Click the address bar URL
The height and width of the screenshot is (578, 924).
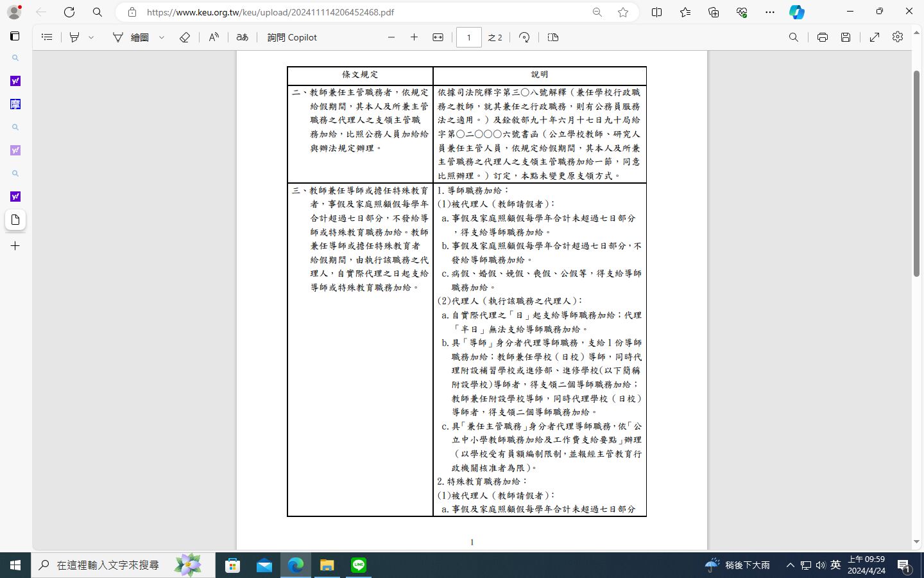click(270, 12)
